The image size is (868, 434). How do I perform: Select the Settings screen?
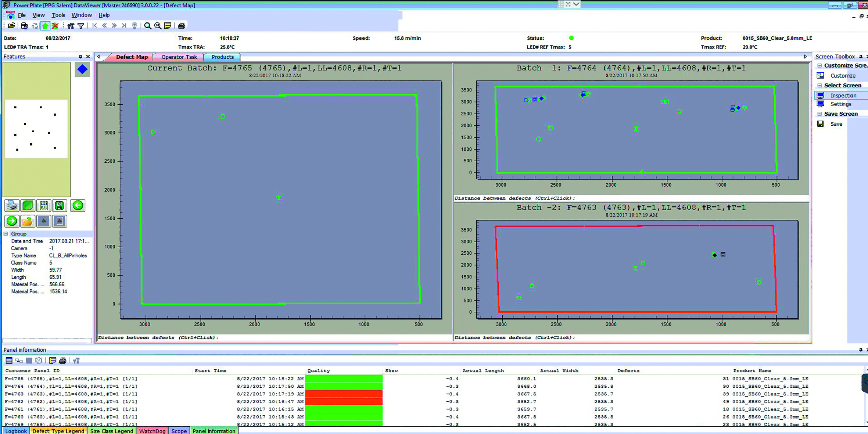841,104
